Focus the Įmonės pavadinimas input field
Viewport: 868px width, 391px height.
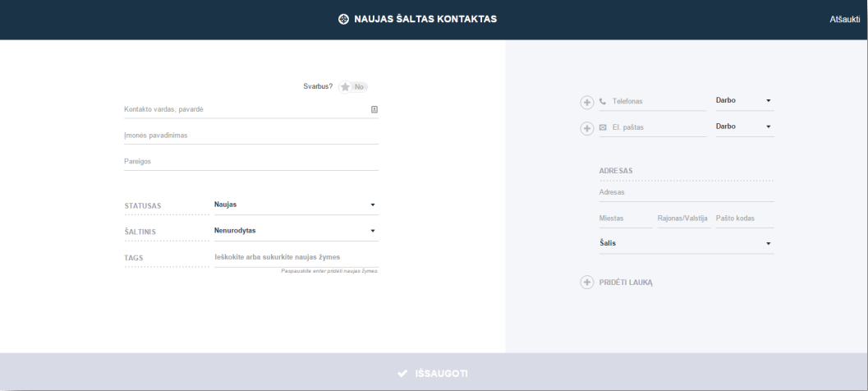(251, 136)
